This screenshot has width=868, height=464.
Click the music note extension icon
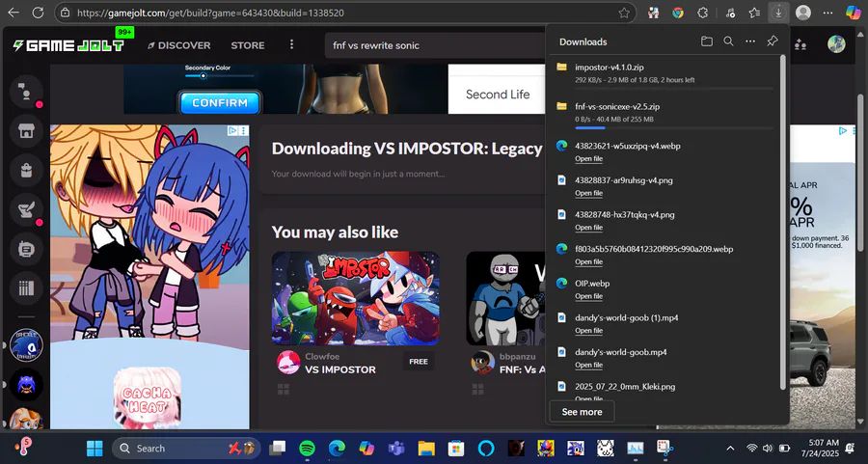730,13
